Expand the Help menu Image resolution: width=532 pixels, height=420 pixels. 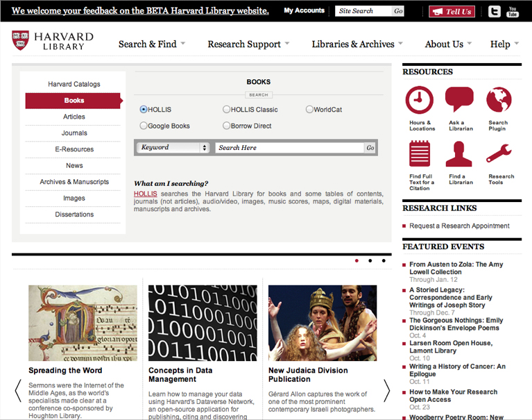(504, 44)
